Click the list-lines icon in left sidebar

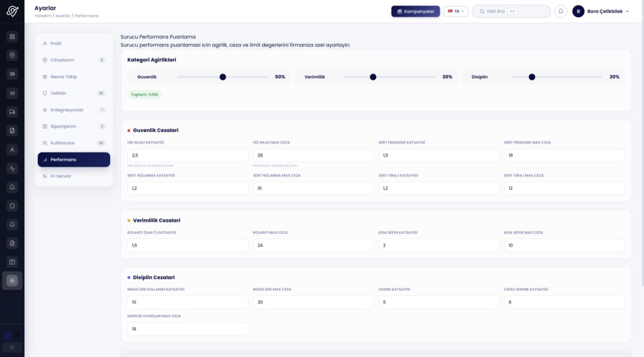pyautogui.click(x=12, y=93)
